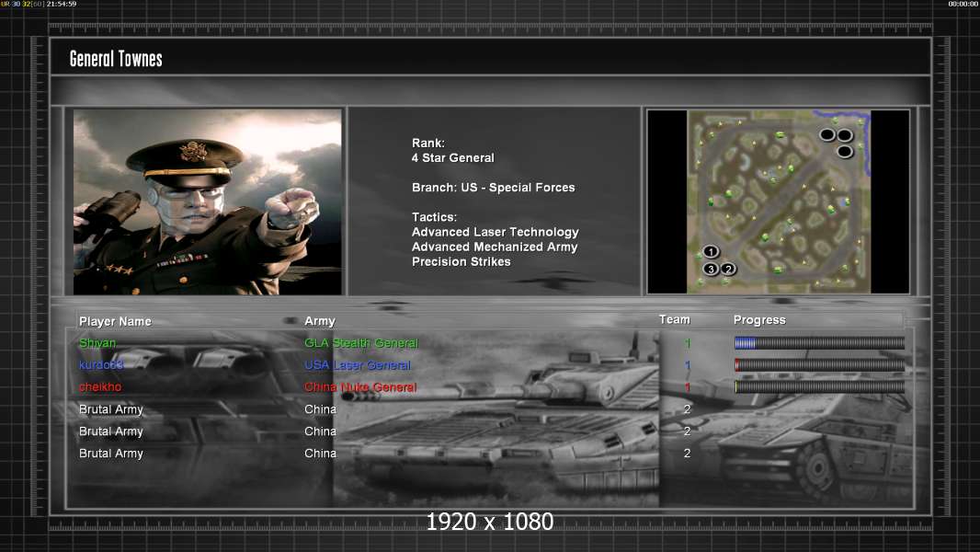
Task: Click the USA Laser General row progress bar
Action: click(x=819, y=364)
